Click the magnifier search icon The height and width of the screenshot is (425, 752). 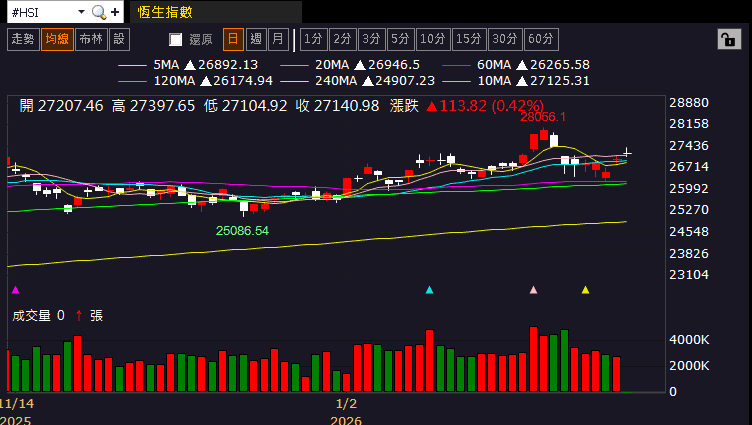[98, 12]
